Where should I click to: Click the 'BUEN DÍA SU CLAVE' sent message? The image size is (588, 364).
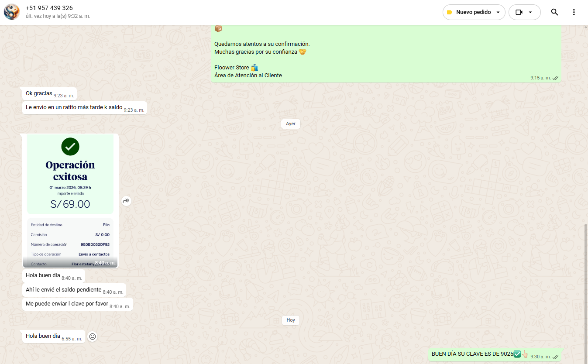pos(472,354)
